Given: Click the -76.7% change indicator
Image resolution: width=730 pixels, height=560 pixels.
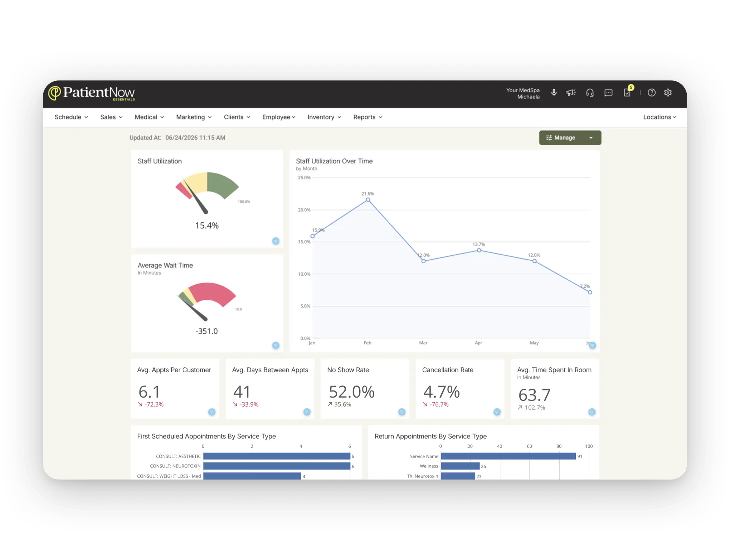Looking at the screenshot, I should pyautogui.click(x=435, y=404).
